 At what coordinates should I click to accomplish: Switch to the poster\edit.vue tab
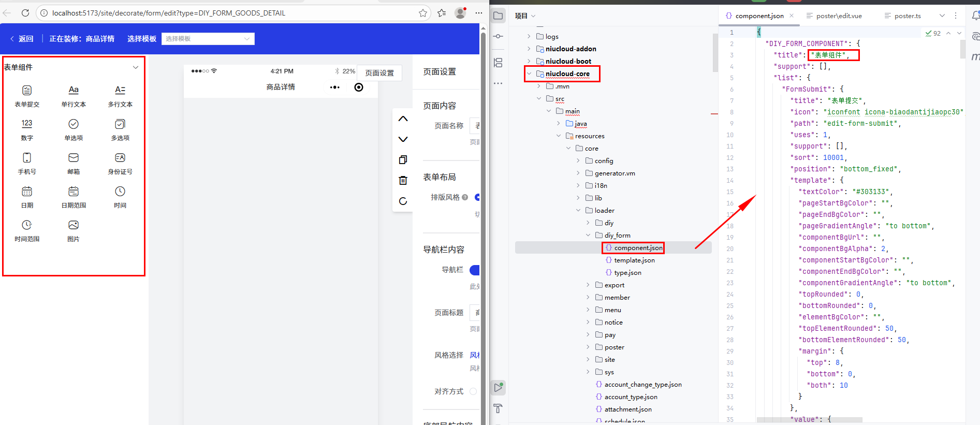(x=839, y=16)
